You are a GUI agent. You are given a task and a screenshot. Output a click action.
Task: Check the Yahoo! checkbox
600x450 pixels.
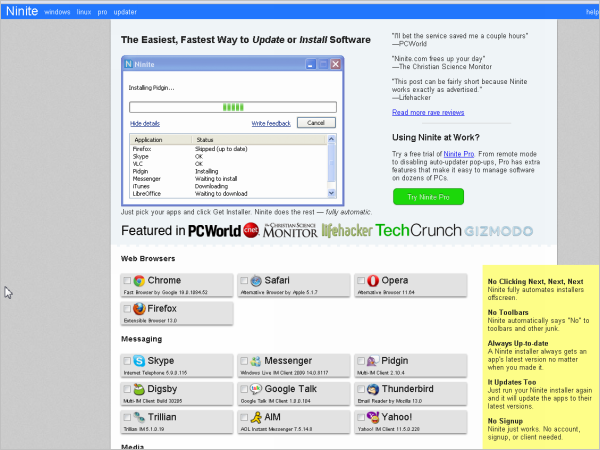pos(361,417)
